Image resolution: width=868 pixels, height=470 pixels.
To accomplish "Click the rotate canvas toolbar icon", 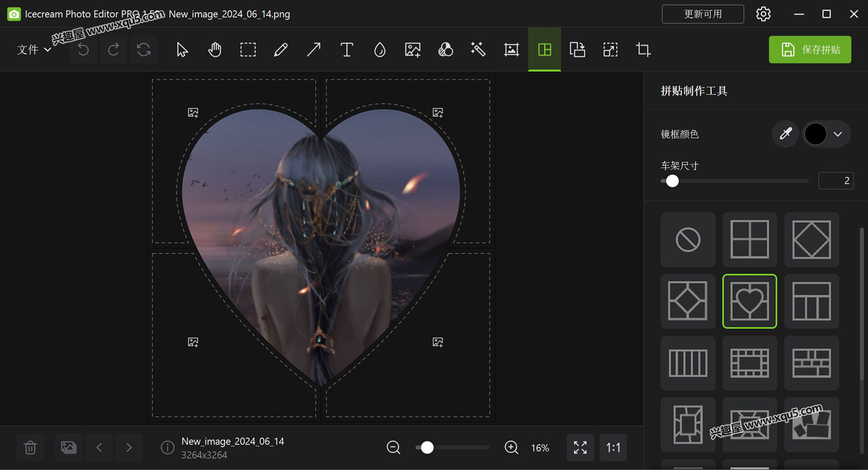I will [x=578, y=50].
